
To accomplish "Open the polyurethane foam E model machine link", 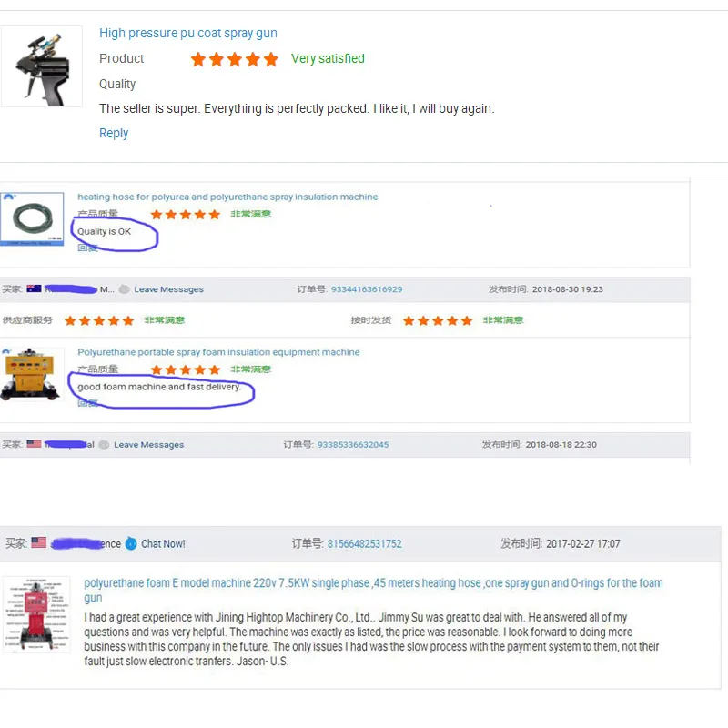I will 373,590.
